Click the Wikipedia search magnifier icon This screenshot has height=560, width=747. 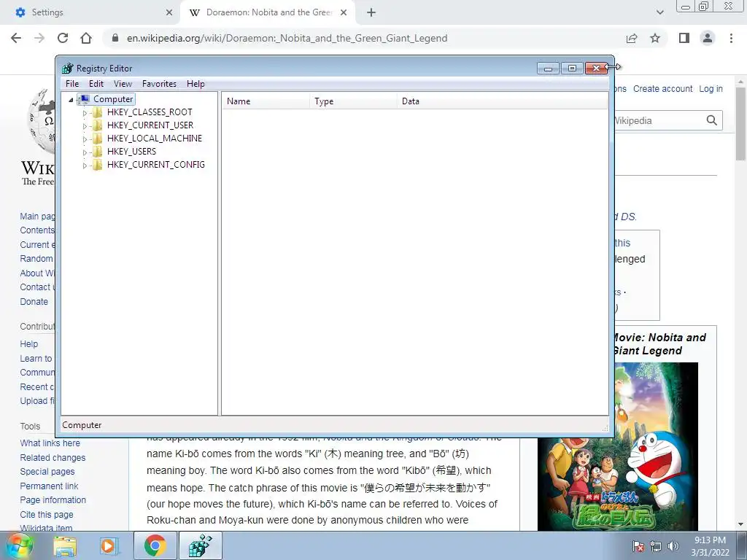pyautogui.click(x=712, y=120)
